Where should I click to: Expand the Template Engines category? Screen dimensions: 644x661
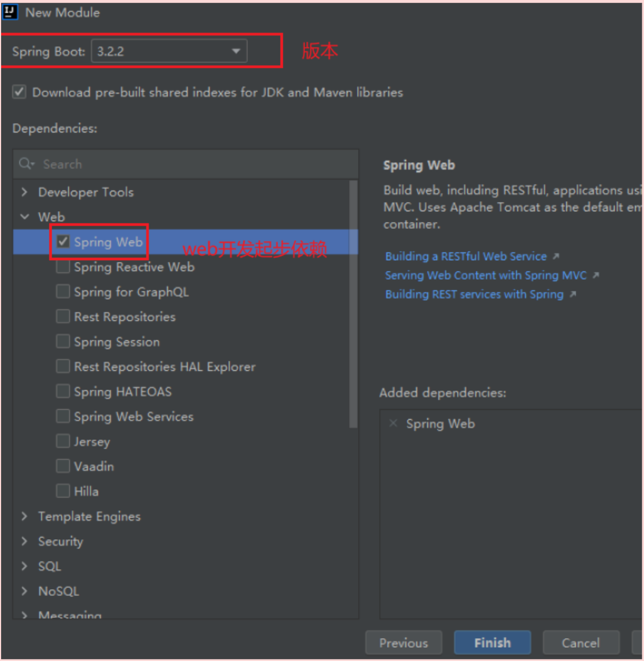(x=24, y=516)
